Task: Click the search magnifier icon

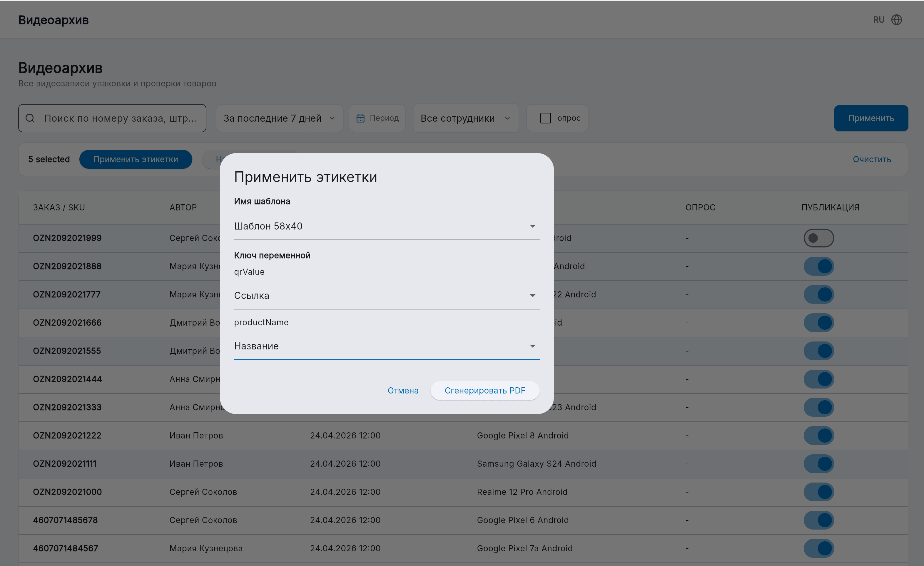Action: pyautogui.click(x=30, y=118)
